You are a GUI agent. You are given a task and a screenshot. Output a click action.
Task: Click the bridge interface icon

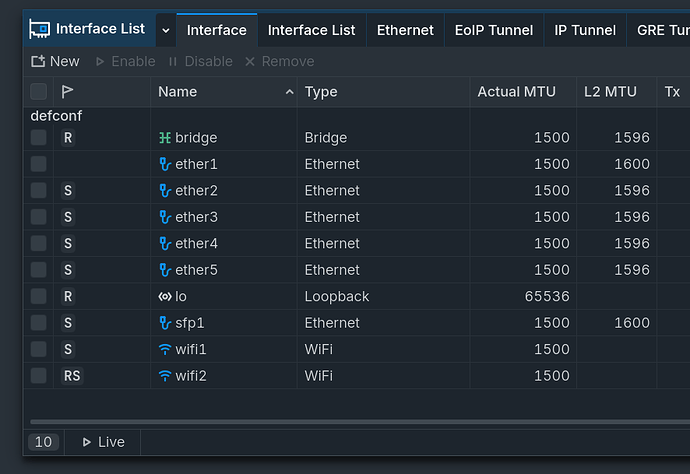(x=165, y=138)
